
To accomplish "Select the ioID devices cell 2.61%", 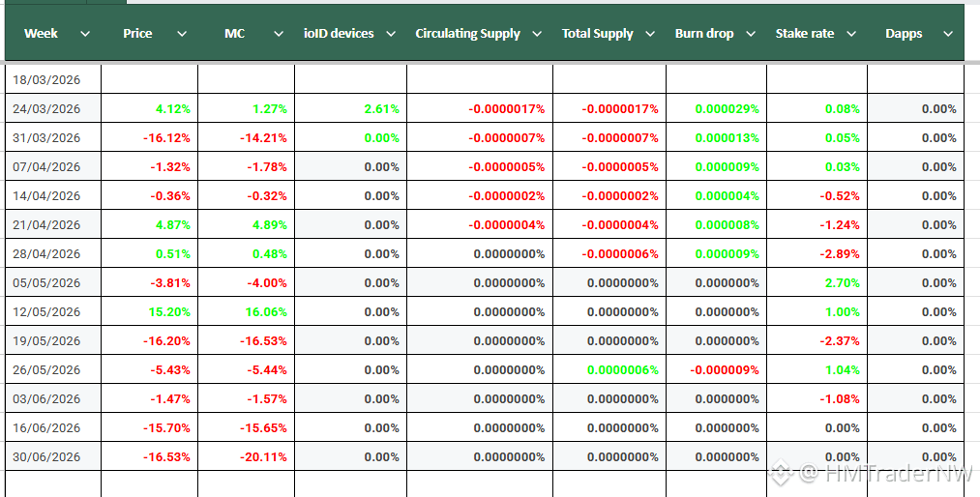I will click(x=350, y=108).
